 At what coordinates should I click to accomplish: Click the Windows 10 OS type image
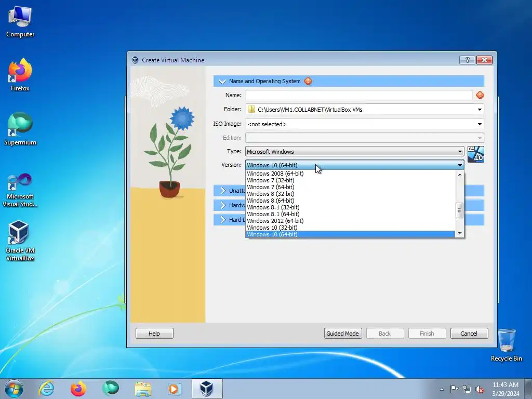[476, 154]
